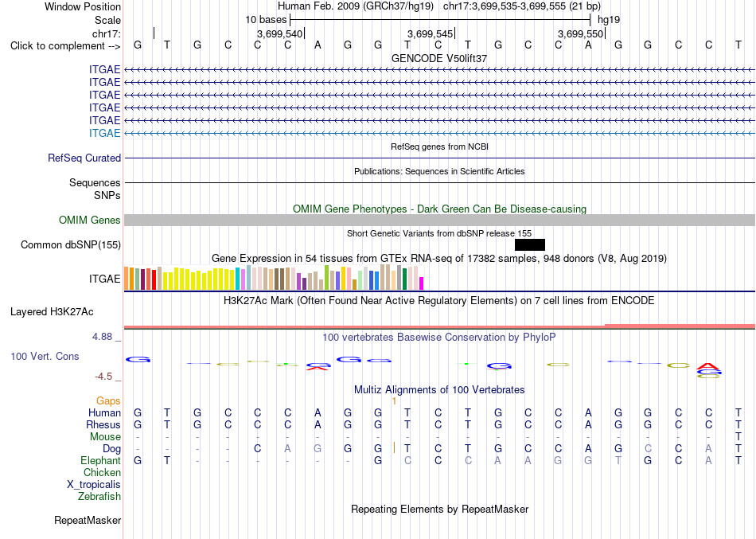Select the Zebrafish alignment row label
Image resolution: width=756 pixels, height=539 pixels.
(99, 496)
